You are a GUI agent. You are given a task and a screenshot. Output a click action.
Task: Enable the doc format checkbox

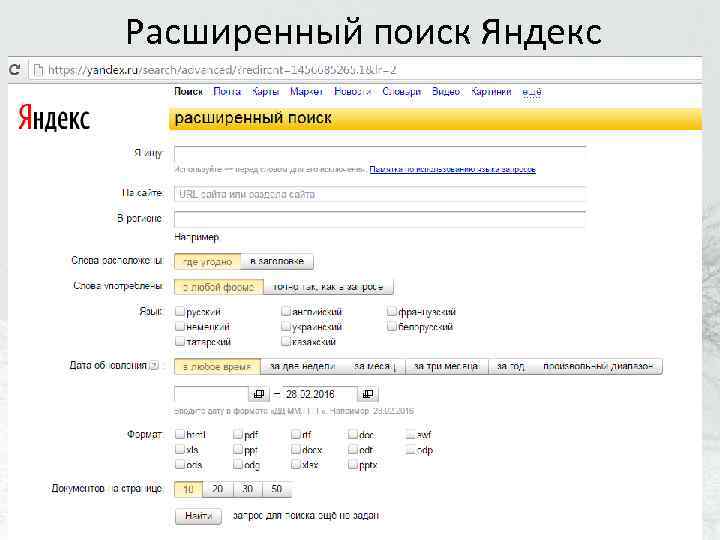pyautogui.click(x=353, y=434)
